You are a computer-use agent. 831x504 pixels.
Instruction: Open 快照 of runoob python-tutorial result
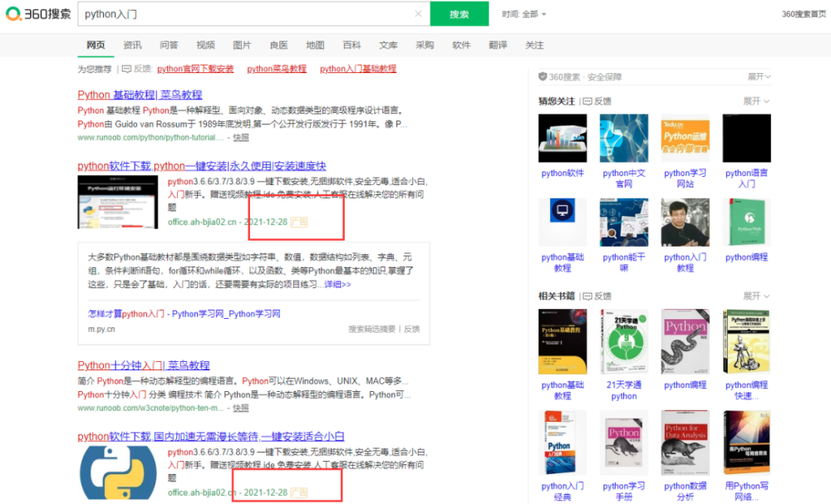[241, 138]
